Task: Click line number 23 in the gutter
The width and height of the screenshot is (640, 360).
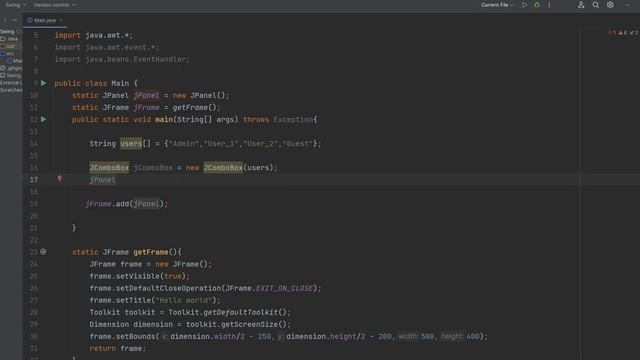Action: [34, 252]
